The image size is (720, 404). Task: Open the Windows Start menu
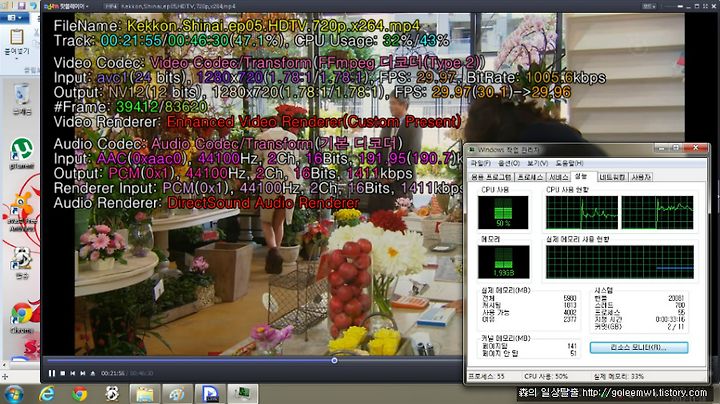point(13,394)
